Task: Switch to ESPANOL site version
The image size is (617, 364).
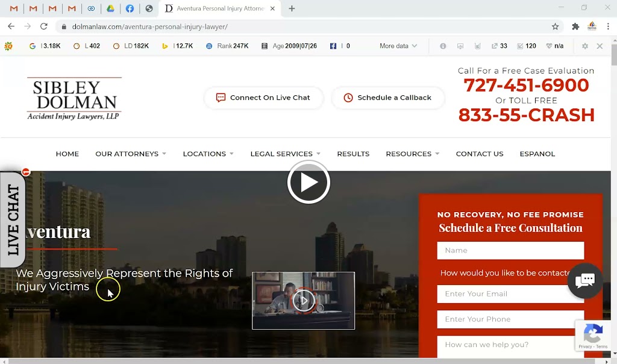Action: 537,154
